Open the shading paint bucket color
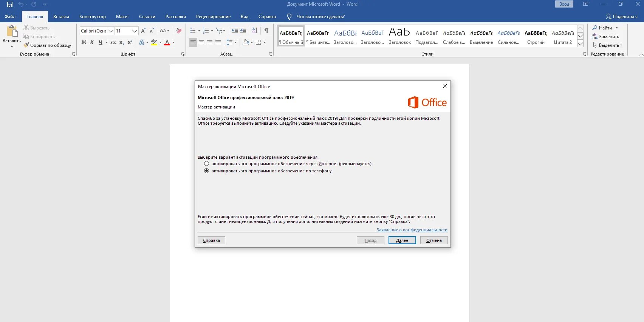Image resolution: width=644 pixels, height=322 pixels. pyautogui.click(x=246, y=42)
